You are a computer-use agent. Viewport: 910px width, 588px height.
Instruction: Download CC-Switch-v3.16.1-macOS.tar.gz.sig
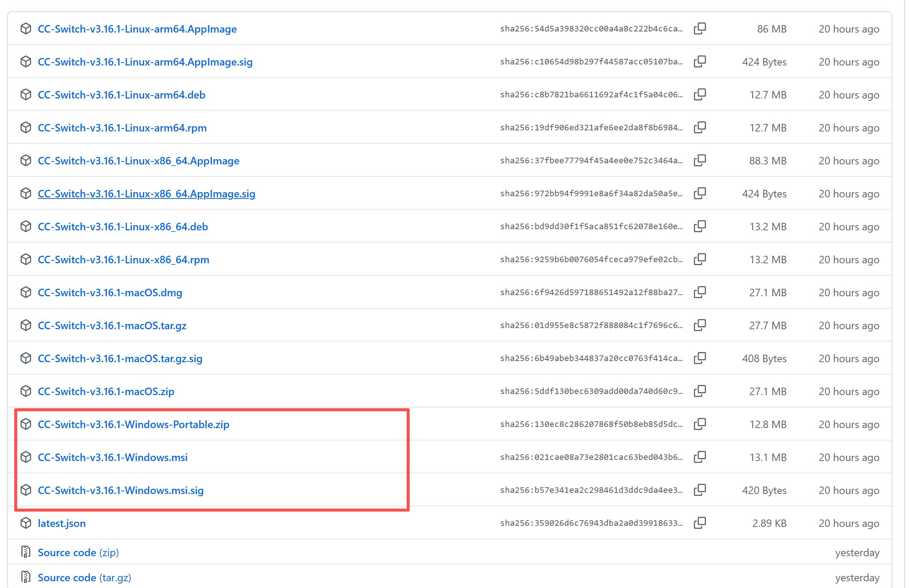click(x=120, y=358)
